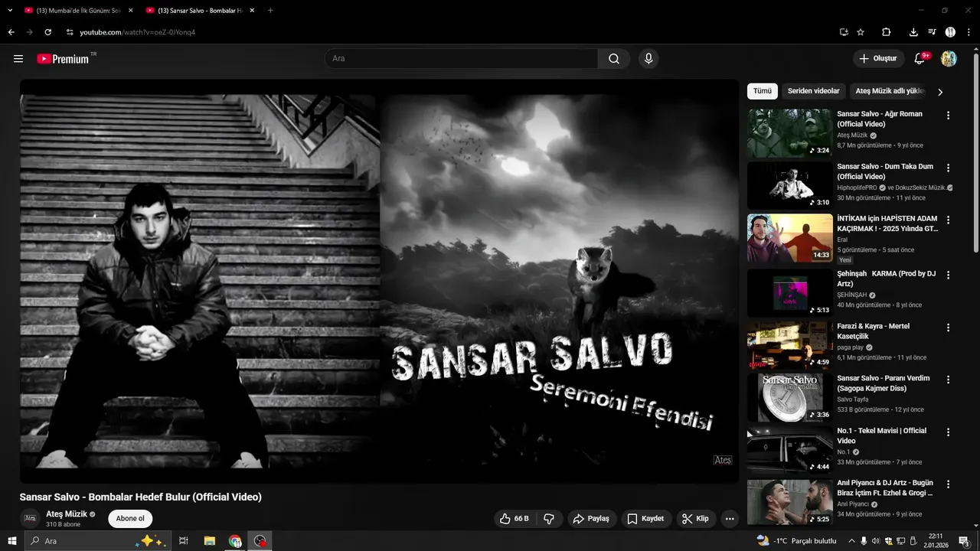Viewport: 980px width, 551px height.
Task: Open Sansar Salvo Ağır Roman thumbnail
Action: [x=789, y=133]
